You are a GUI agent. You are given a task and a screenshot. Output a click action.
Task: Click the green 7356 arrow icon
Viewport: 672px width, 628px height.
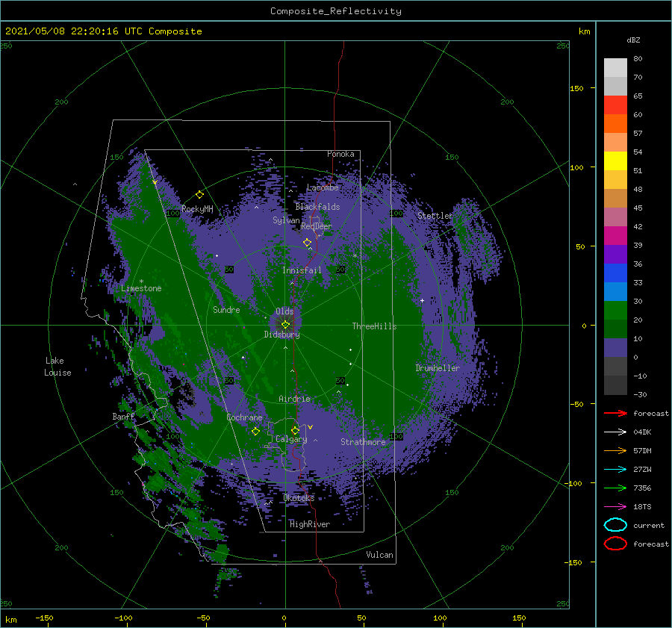(615, 488)
